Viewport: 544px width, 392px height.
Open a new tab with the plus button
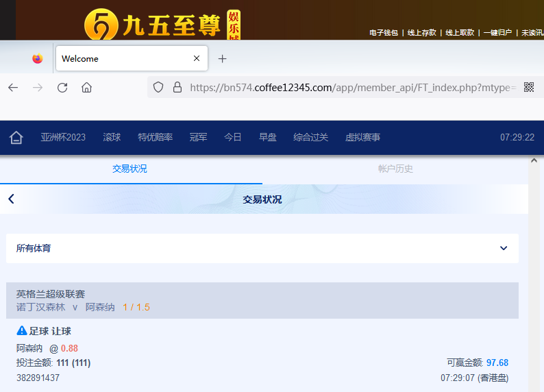(x=222, y=59)
